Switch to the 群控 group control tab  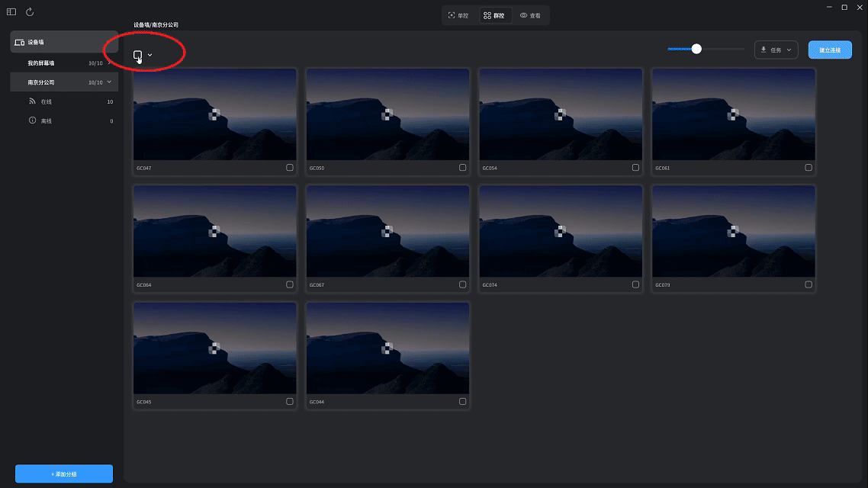[494, 15]
